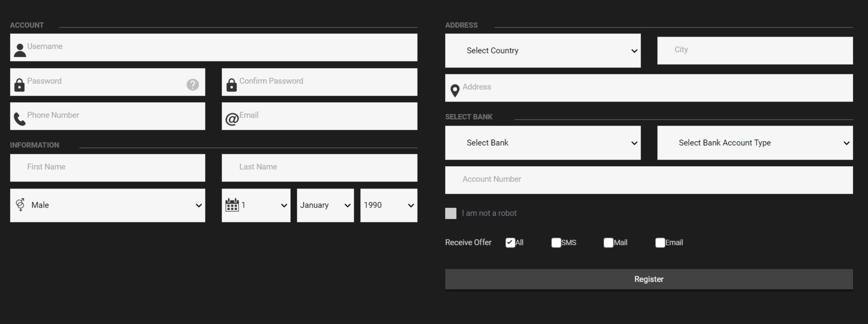The width and height of the screenshot is (868, 324).
Task: Click the password hint question mark button
Action: pyautogui.click(x=193, y=82)
